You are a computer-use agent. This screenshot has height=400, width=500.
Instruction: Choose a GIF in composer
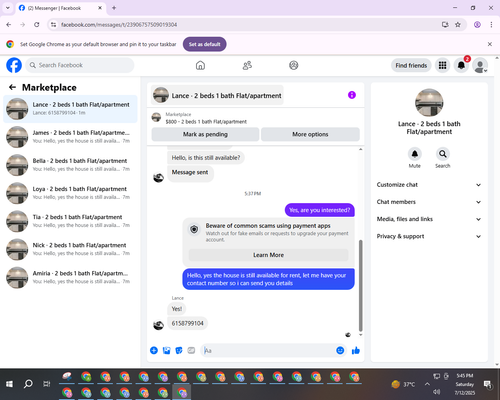[x=191, y=350]
